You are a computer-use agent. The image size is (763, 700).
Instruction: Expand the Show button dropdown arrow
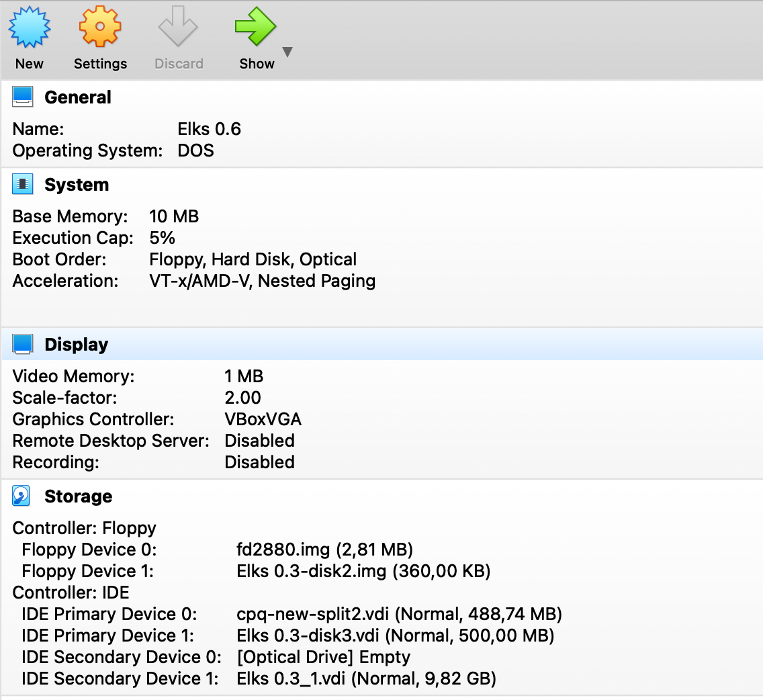point(287,52)
